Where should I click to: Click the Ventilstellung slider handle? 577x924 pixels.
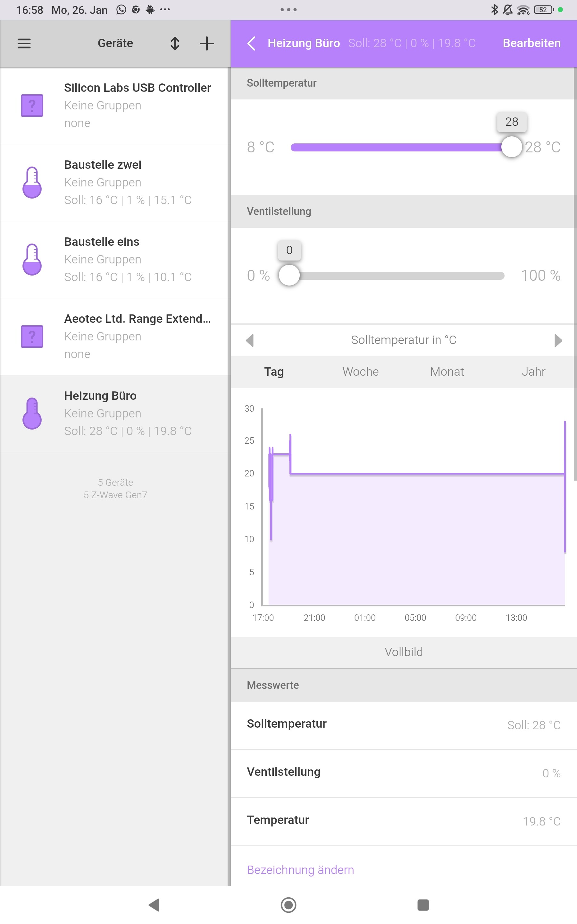click(289, 275)
